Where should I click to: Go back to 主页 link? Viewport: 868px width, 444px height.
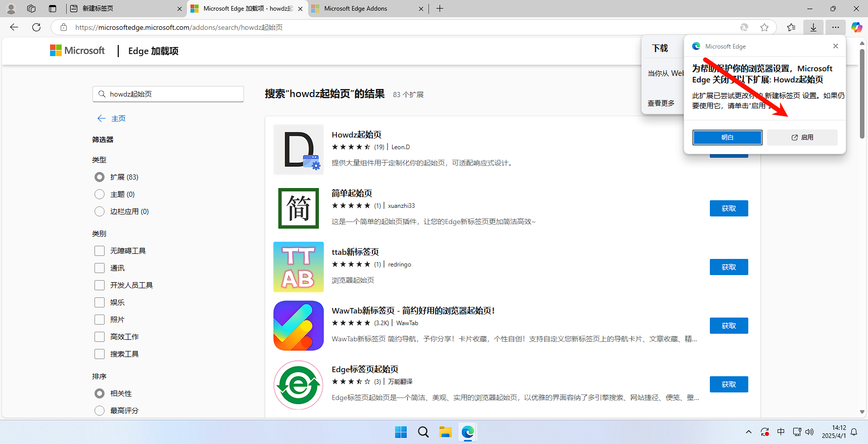pos(112,118)
